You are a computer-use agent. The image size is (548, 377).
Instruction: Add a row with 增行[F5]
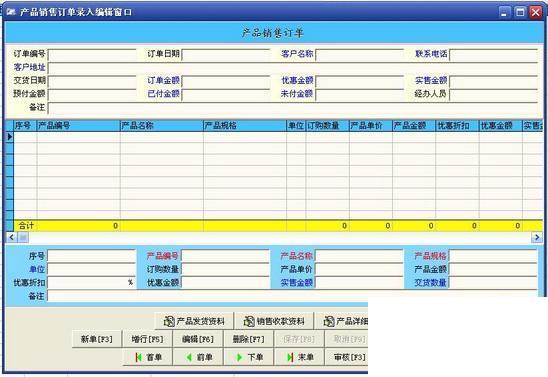(147, 339)
